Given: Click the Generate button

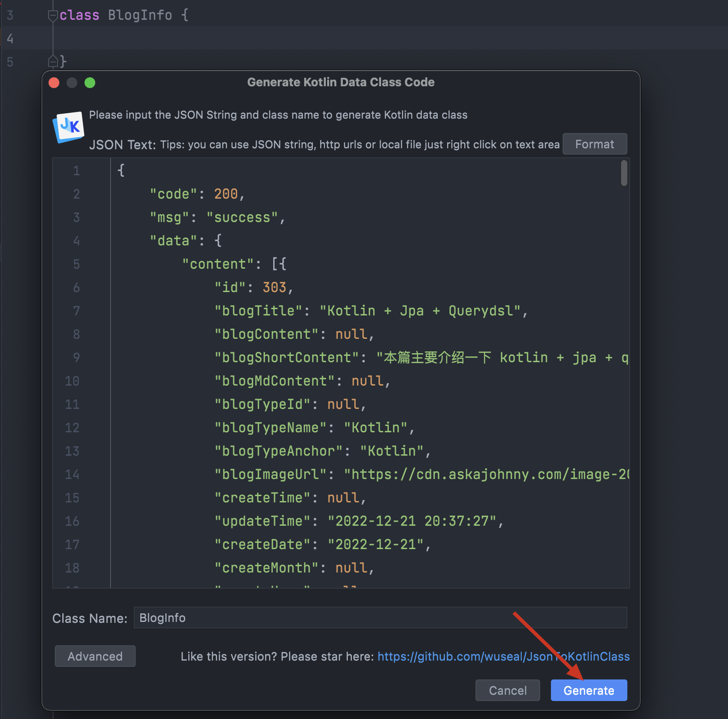Looking at the screenshot, I should click(x=589, y=690).
